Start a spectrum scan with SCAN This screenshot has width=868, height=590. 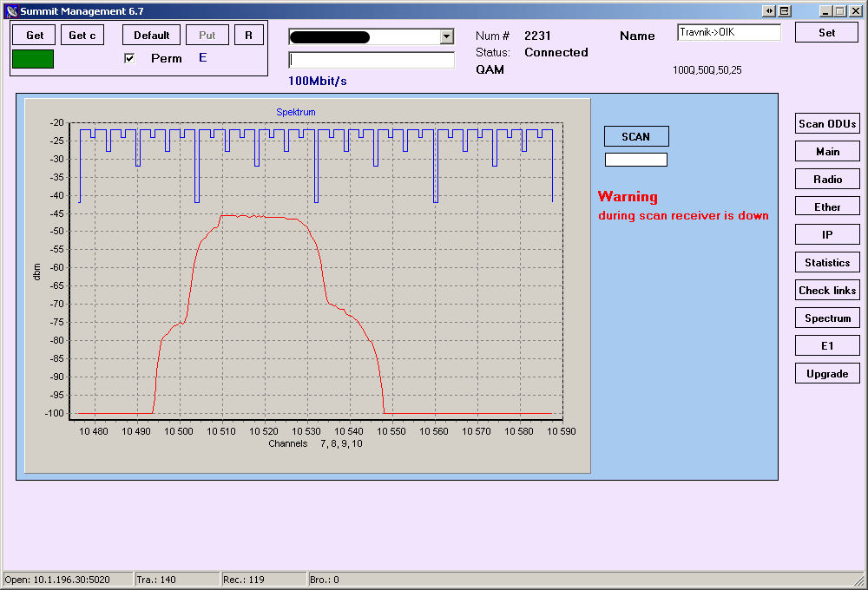[x=636, y=136]
